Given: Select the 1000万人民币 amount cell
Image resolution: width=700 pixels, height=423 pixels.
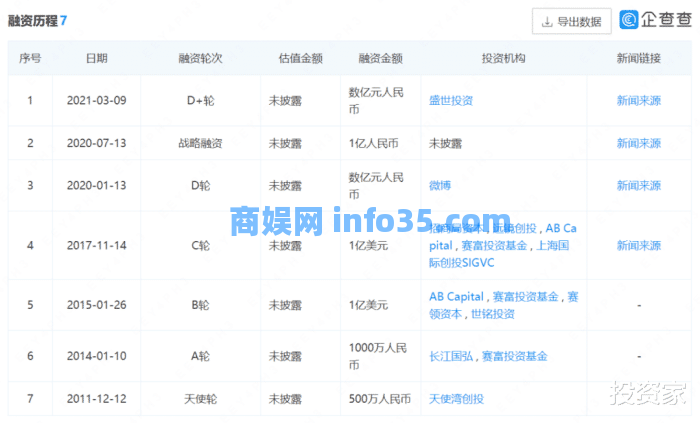Looking at the screenshot, I should pos(378,356).
